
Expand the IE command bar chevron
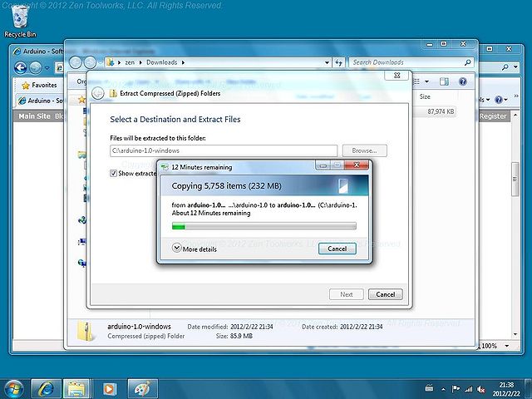(x=516, y=96)
